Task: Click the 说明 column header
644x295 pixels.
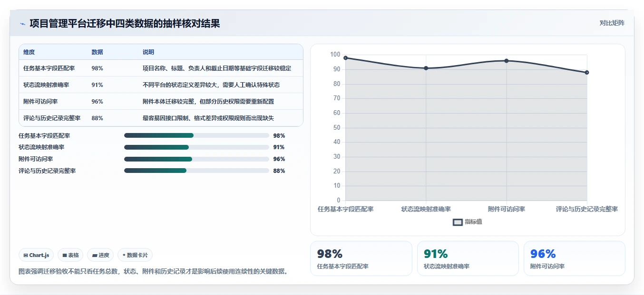Action: click(x=148, y=52)
